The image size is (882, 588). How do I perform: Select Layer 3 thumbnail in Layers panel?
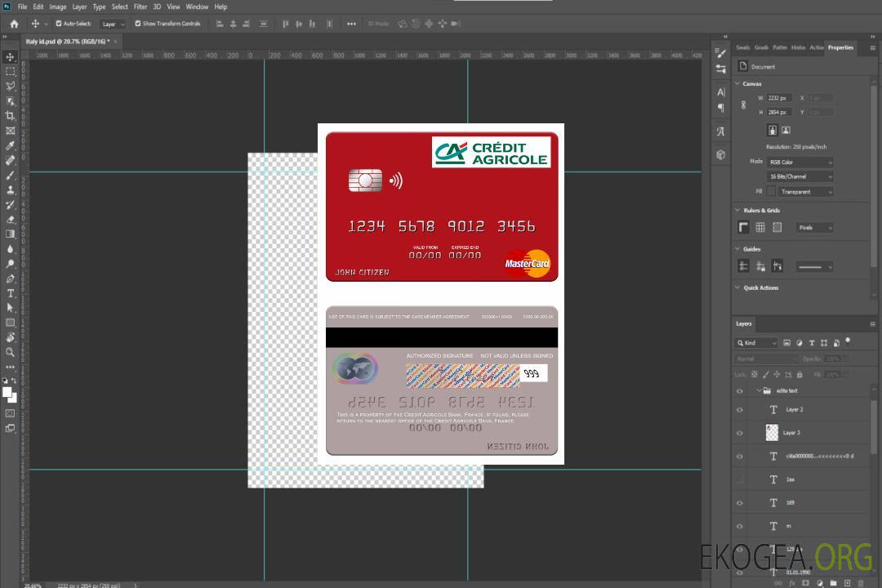tap(773, 433)
